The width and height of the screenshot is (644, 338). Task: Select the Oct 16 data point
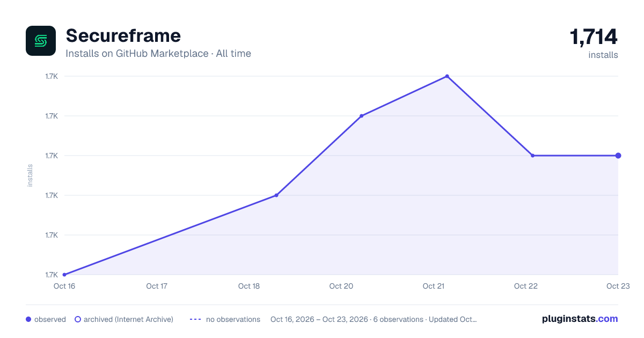pyautogui.click(x=64, y=275)
